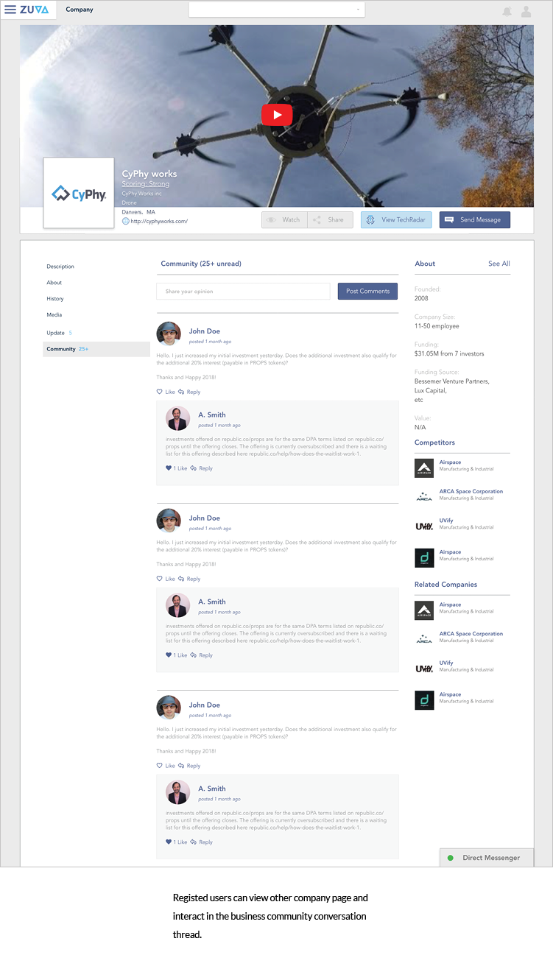Viewport: 553px width, 980px height.
Task: Reply to the second John Doe post
Action: (x=189, y=579)
